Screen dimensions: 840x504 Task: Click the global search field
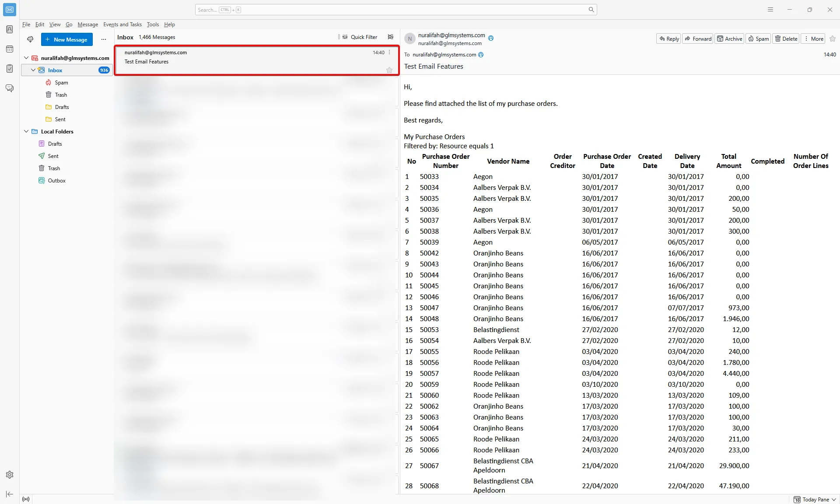point(395,10)
